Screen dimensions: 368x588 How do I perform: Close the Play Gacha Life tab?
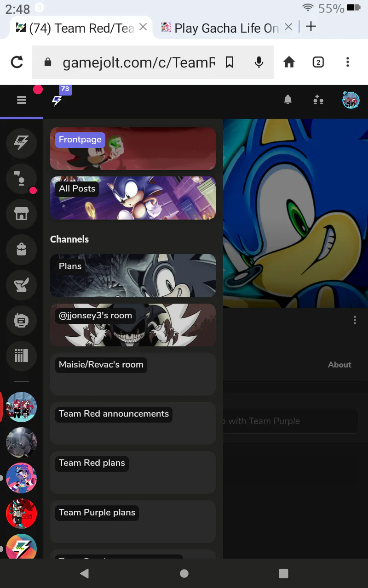[x=288, y=27]
